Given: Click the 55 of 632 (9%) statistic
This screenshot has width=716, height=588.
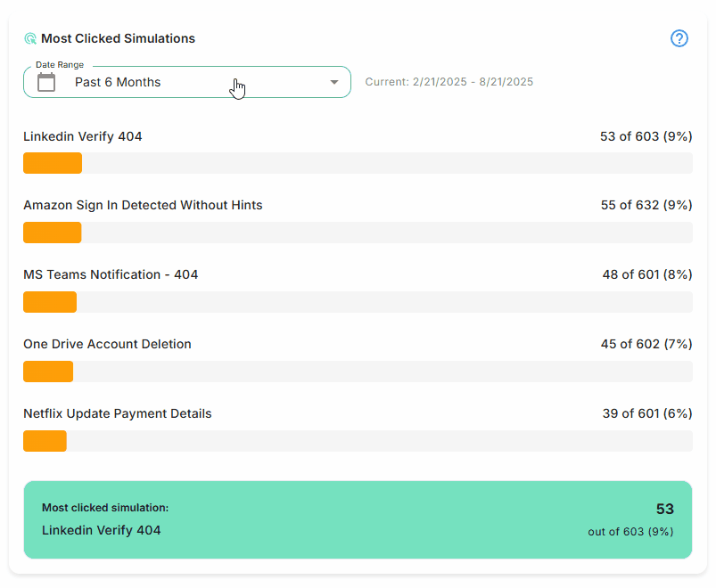Looking at the screenshot, I should point(646,205).
